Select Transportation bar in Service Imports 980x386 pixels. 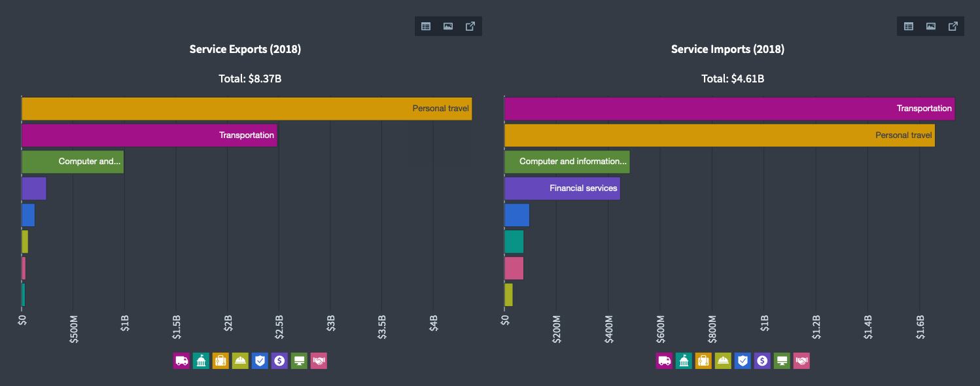pos(729,109)
